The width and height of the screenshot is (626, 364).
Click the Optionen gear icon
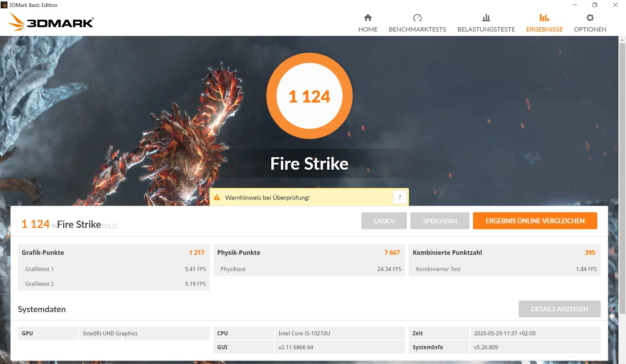[590, 18]
